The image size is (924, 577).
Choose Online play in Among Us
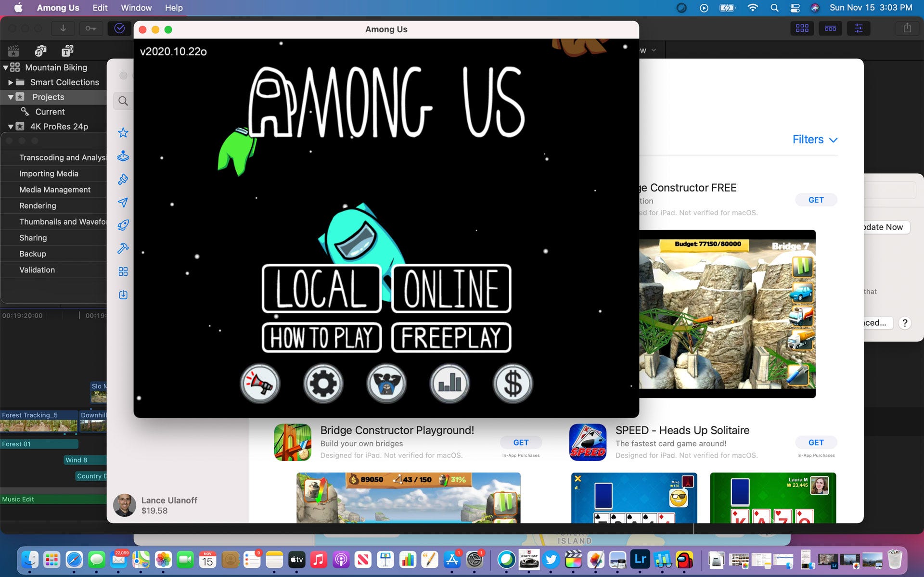point(451,288)
